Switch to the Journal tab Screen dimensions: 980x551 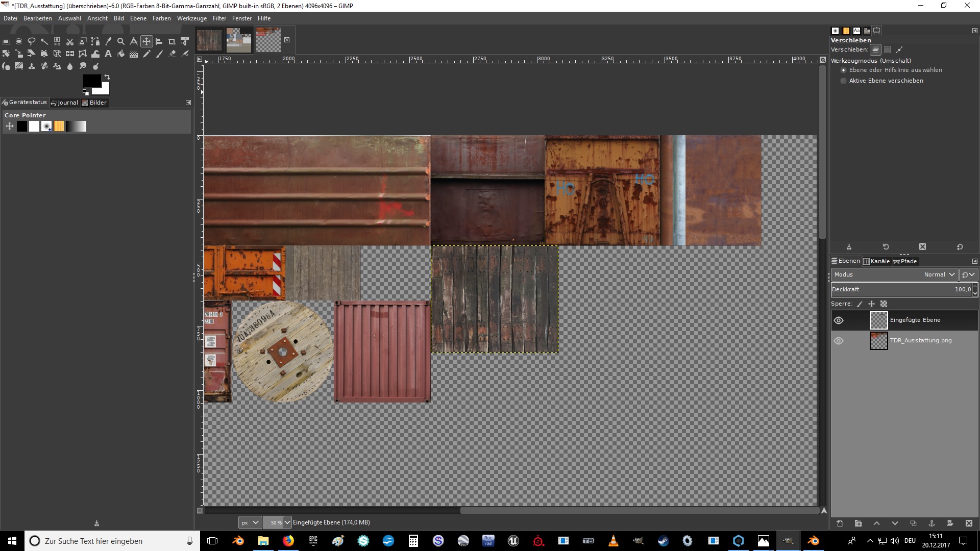65,103
